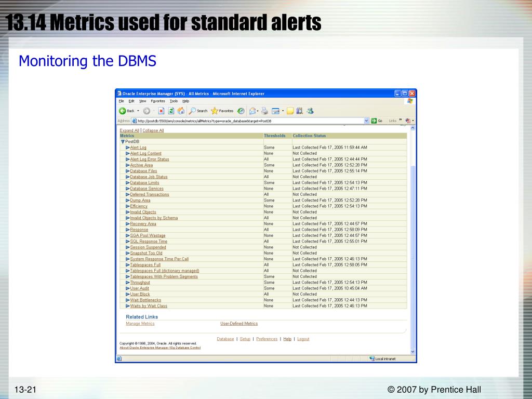Click the Back button in Internet Explorer

127,111
